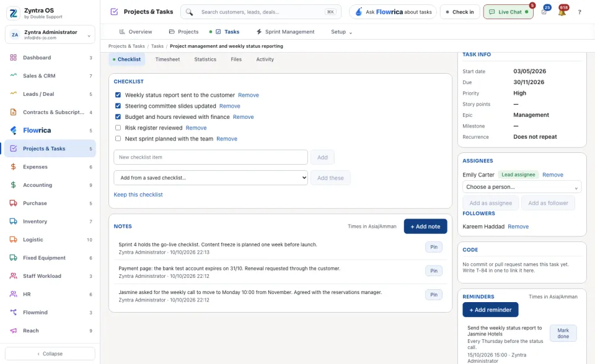The width and height of the screenshot is (595, 364).
Task: Open the Flowmind branch icon
Action: 13,313
